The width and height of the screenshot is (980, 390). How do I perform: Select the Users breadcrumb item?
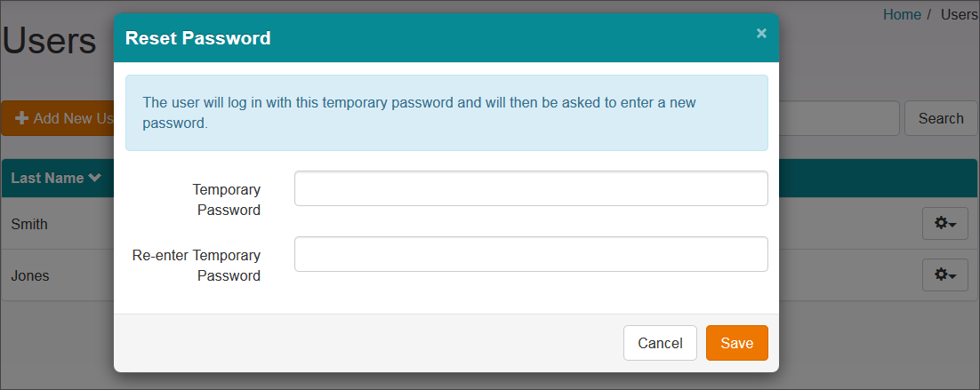pyautogui.click(x=959, y=14)
